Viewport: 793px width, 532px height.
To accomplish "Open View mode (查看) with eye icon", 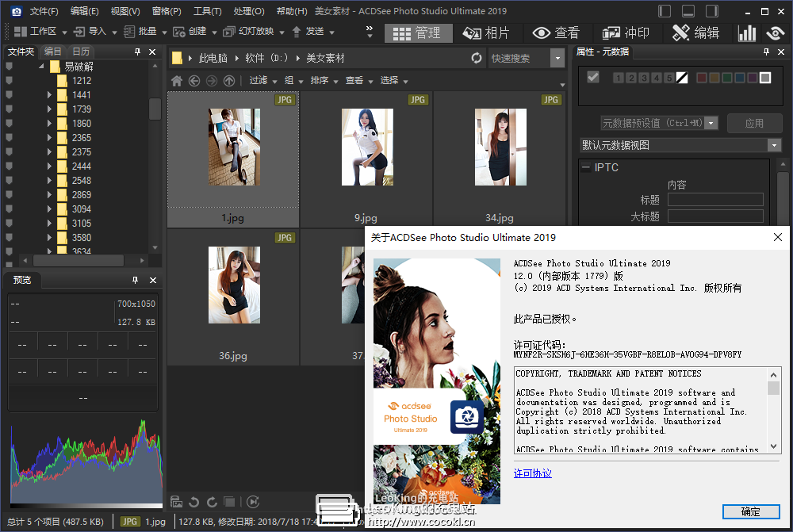I will [x=556, y=33].
